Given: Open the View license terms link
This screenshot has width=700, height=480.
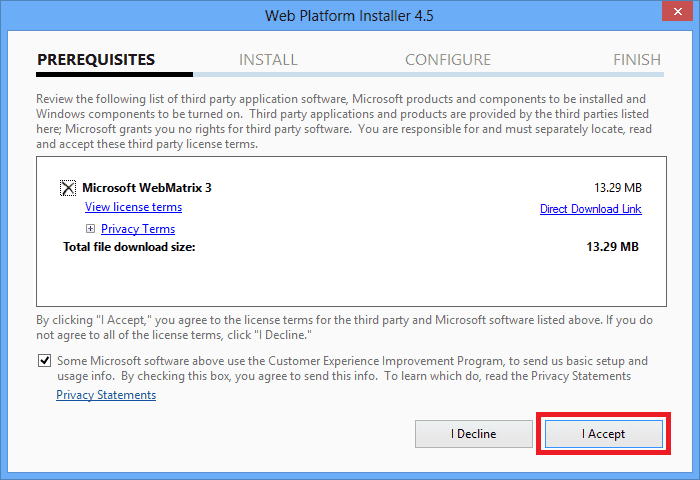Looking at the screenshot, I should pos(133,207).
